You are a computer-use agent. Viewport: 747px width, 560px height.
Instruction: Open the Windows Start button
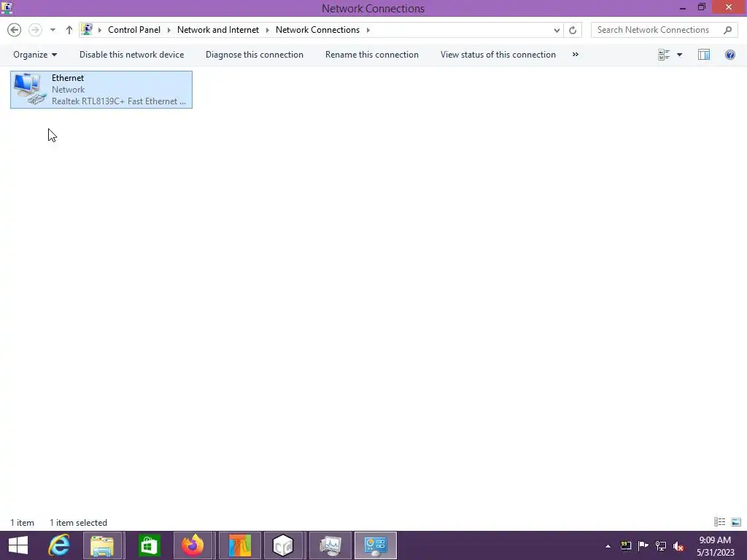point(18,545)
